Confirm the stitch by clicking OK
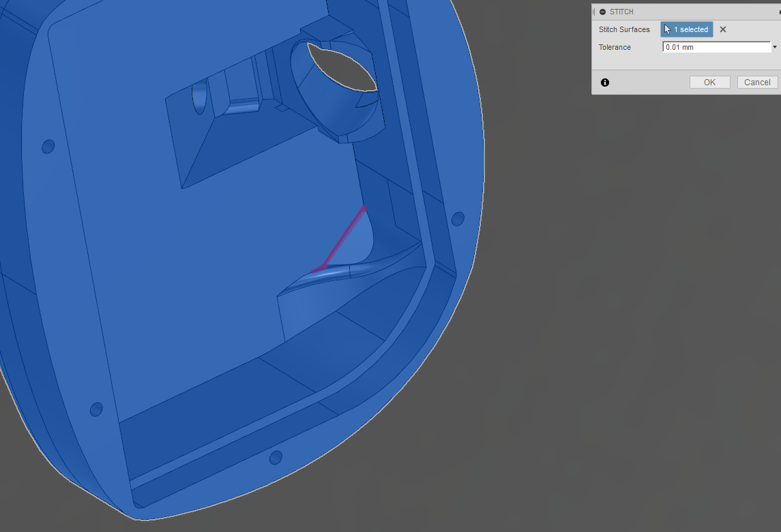Screen dimensions: 781x532 709,82
